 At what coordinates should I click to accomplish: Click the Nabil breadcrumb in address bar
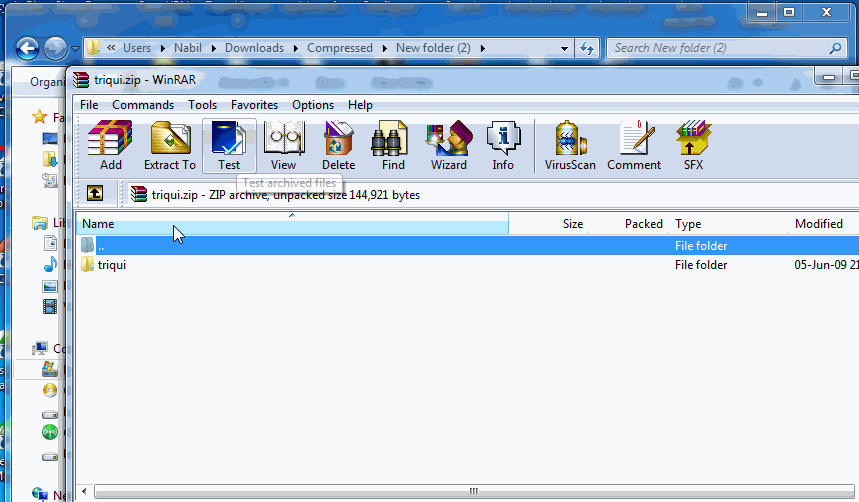(x=188, y=48)
